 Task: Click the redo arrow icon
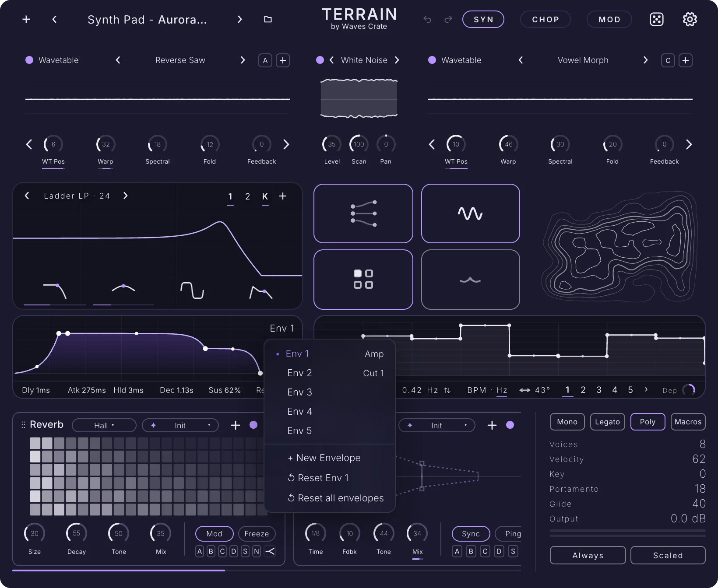click(x=448, y=19)
